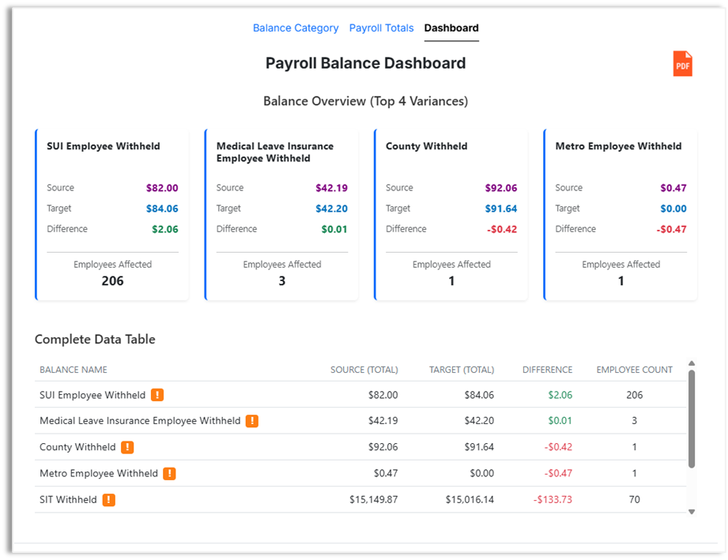Sort by the TARGET (TOTAL) column
728x560 pixels.
point(462,369)
